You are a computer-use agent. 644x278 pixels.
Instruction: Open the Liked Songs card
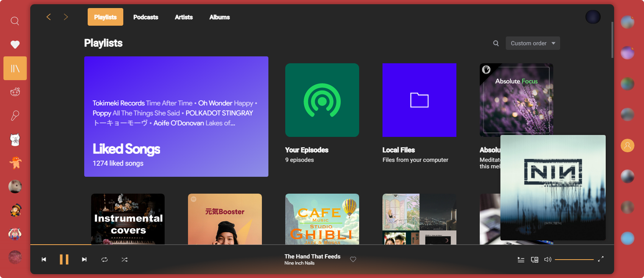(176, 117)
